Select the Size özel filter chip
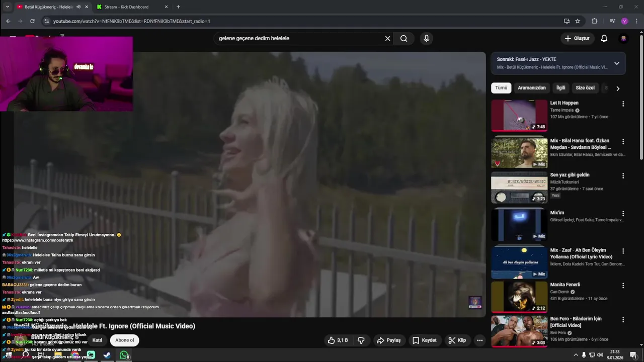 coord(585,88)
